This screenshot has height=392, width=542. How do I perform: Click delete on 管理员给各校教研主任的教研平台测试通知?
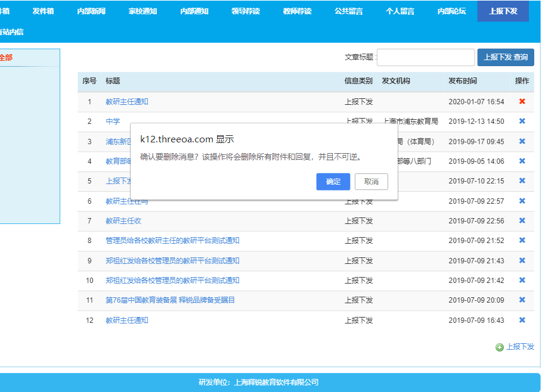pyautogui.click(x=522, y=241)
